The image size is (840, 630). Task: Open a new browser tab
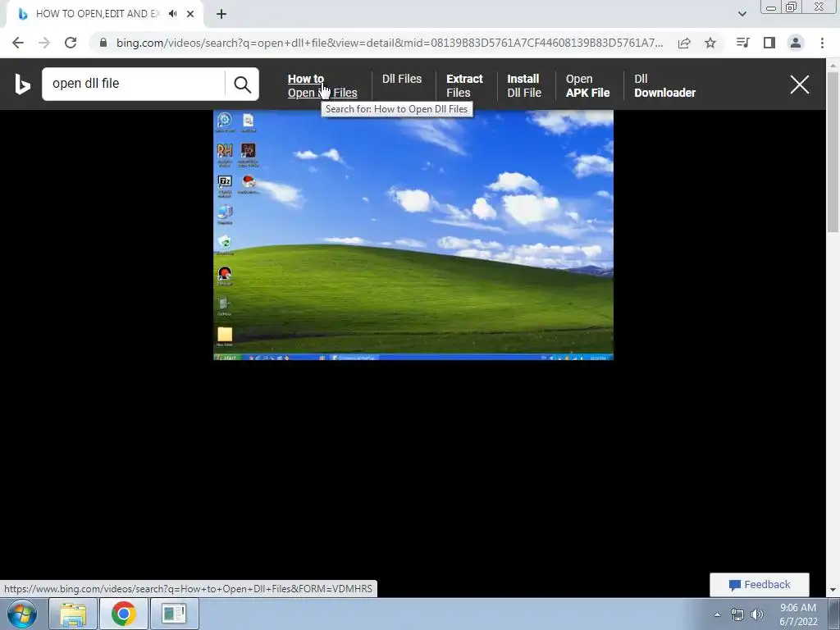[x=221, y=14]
